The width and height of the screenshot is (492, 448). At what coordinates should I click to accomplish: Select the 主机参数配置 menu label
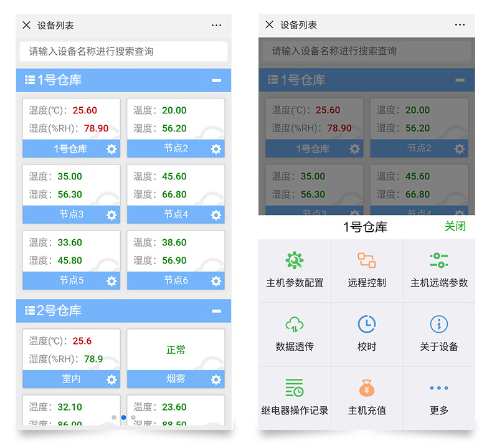[295, 283]
